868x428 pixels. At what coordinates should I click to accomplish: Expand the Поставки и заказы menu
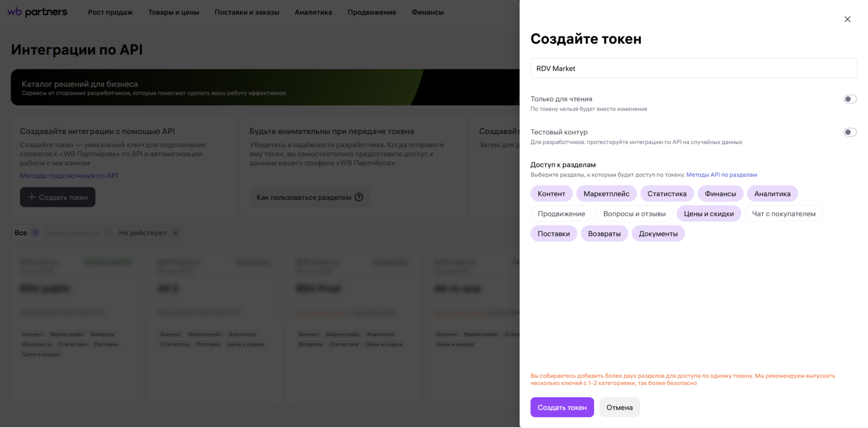tap(247, 12)
